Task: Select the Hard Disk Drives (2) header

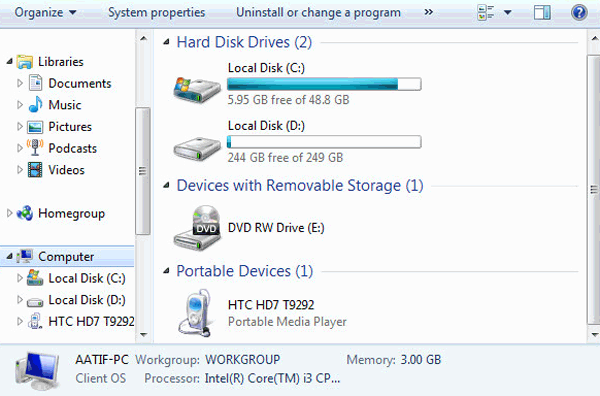Action: [244, 42]
